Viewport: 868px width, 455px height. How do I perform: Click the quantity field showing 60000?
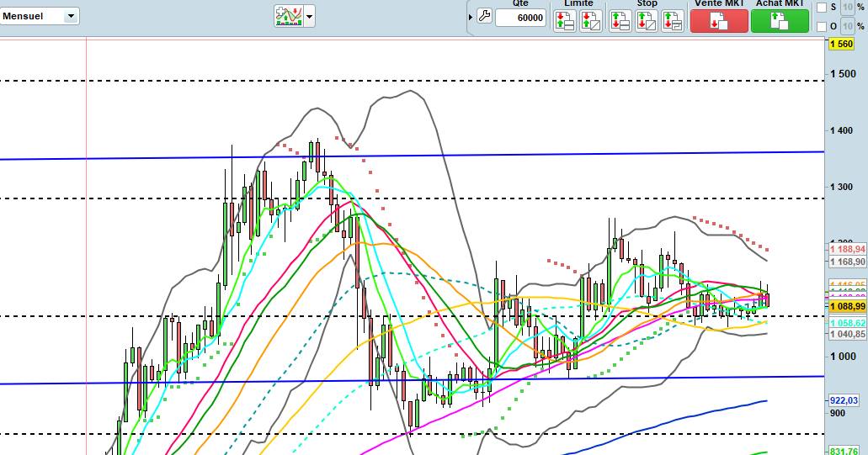click(x=520, y=18)
